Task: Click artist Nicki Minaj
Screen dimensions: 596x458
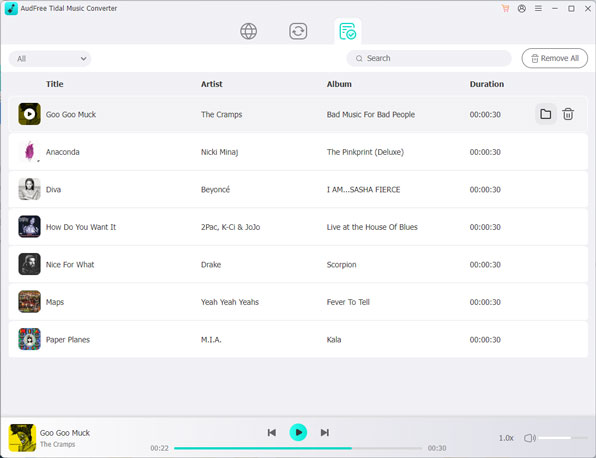Action: point(219,152)
